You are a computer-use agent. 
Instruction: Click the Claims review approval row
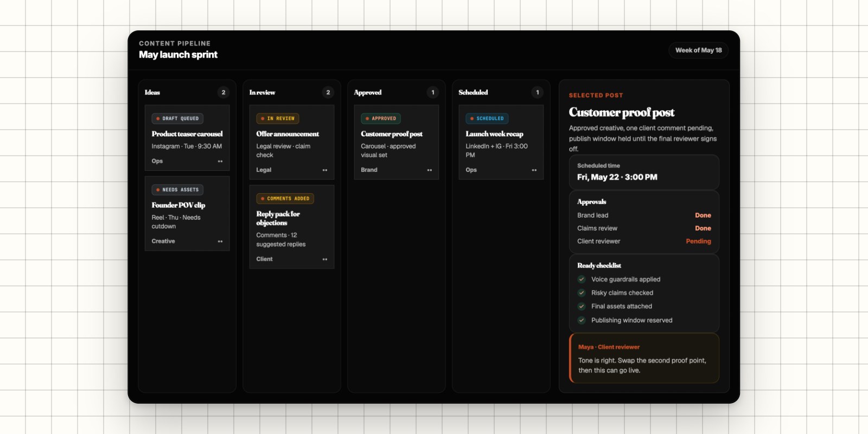[x=644, y=228]
